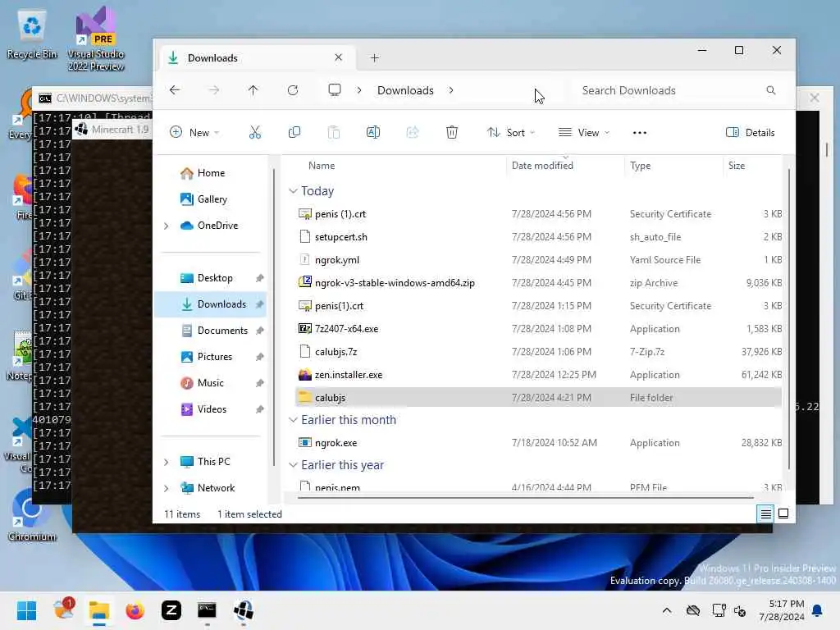
Task: Click the horizontal scrollbar in file list
Action: 525,498
